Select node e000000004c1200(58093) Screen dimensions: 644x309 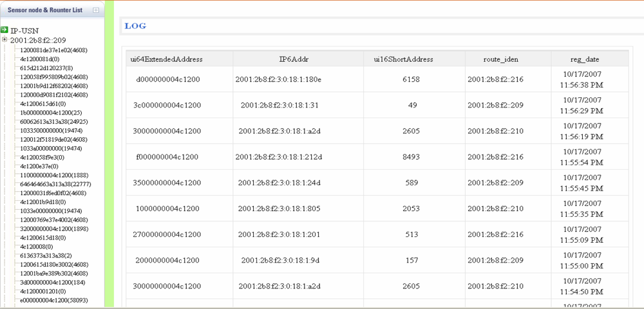(x=53, y=301)
